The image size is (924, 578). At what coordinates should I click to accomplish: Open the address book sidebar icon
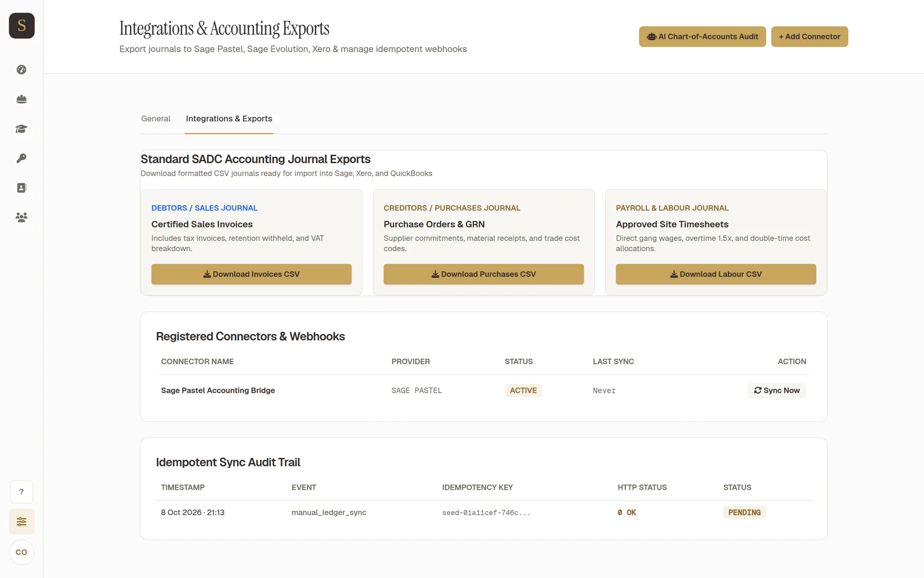click(22, 188)
